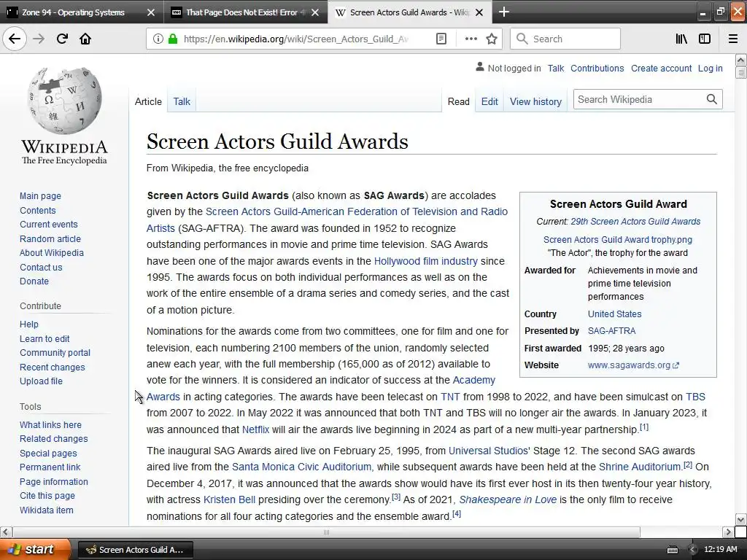Open www.sagawards.org website link
Screen dimensions: 747x560
(633, 365)
